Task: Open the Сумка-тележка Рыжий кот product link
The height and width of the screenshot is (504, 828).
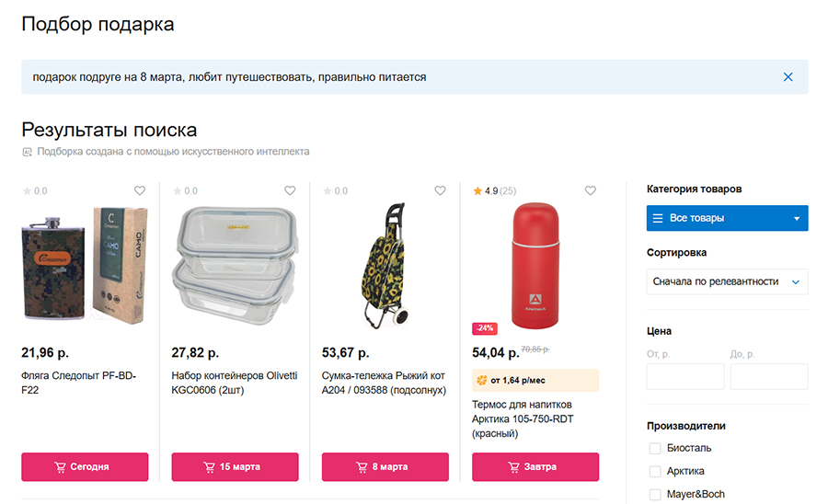Action: pos(383,383)
